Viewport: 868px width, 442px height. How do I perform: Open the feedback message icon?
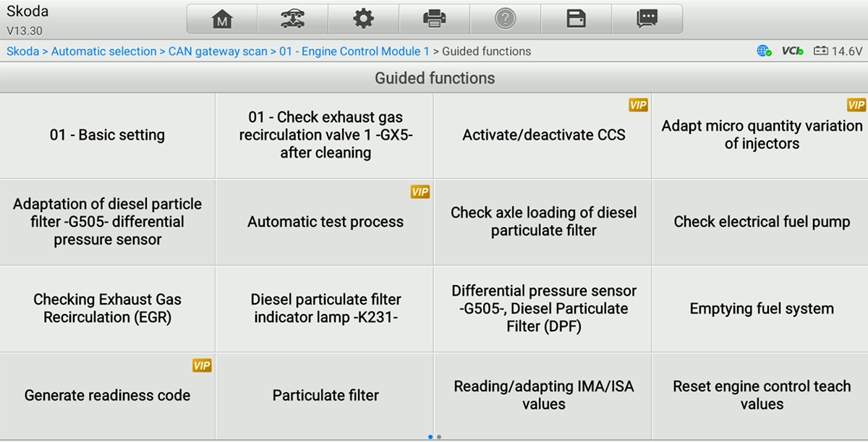[x=647, y=19]
